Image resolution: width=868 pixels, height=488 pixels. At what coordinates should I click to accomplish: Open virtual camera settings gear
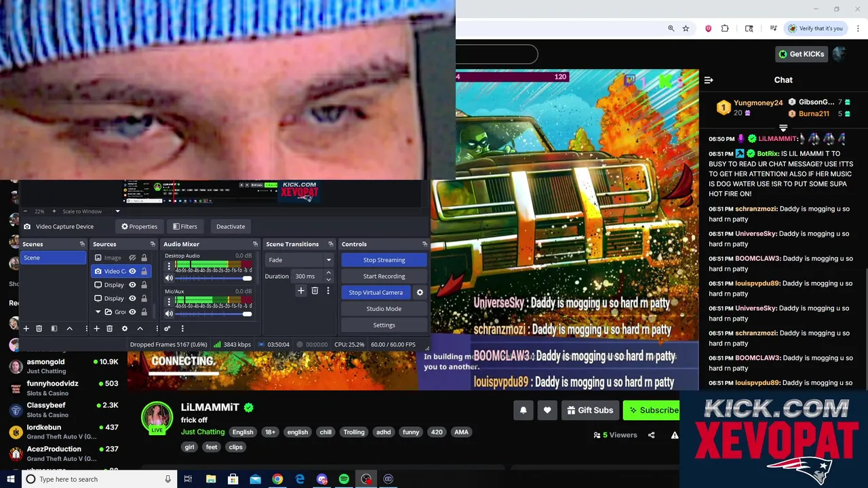click(x=420, y=292)
